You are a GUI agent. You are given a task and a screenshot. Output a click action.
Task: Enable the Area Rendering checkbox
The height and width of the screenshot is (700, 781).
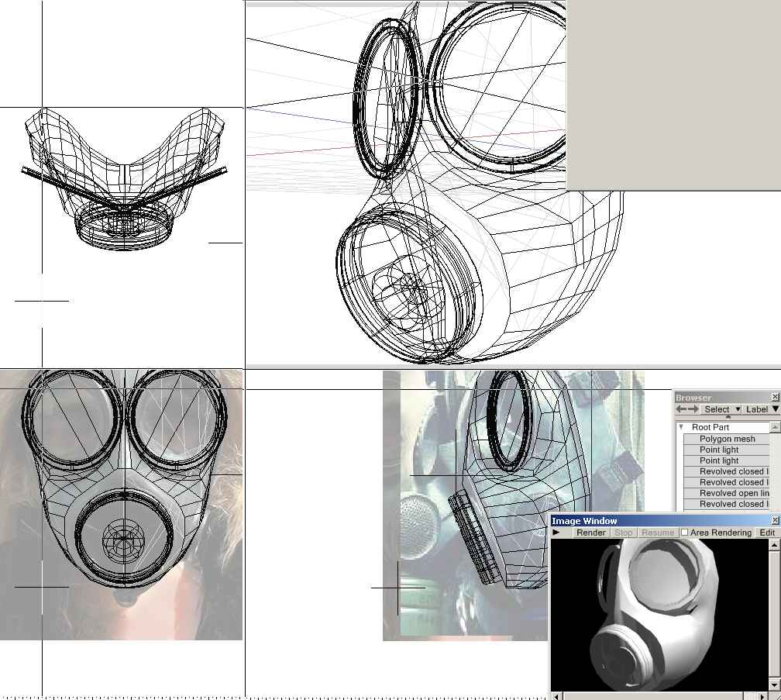point(685,533)
